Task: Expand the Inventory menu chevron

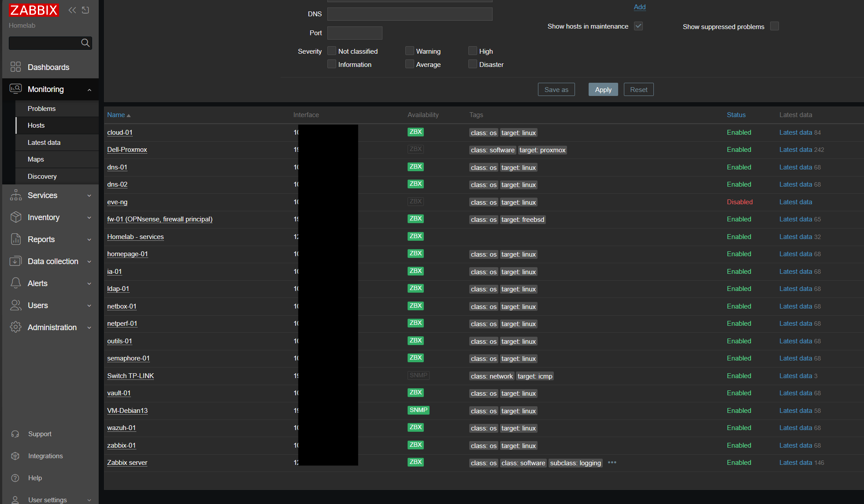Action: click(x=89, y=217)
